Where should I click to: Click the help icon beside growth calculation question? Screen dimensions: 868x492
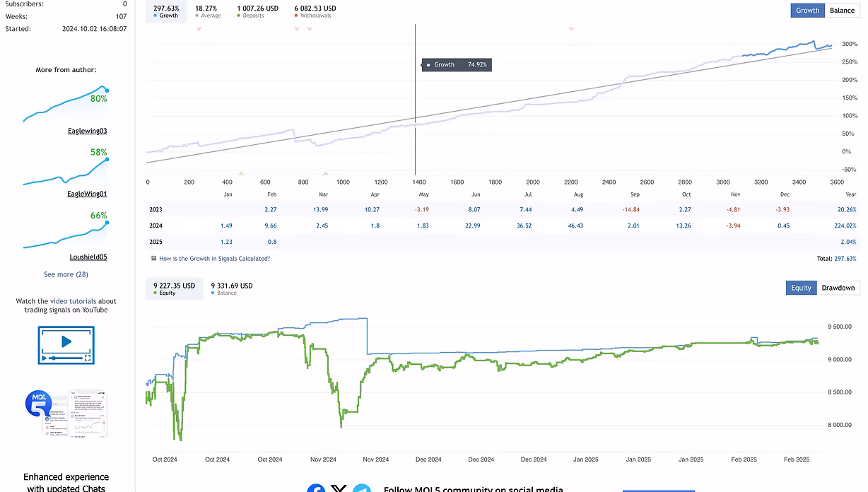pyautogui.click(x=153, y=259)
